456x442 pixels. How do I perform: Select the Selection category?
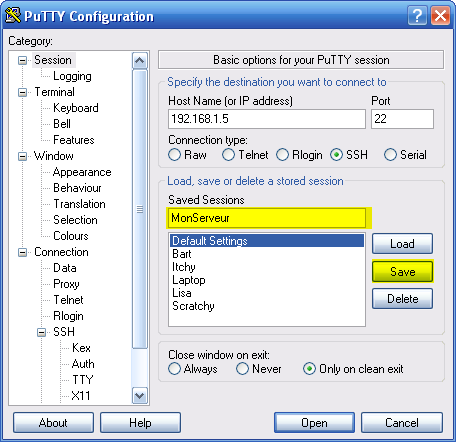click(x=75, y=220)
